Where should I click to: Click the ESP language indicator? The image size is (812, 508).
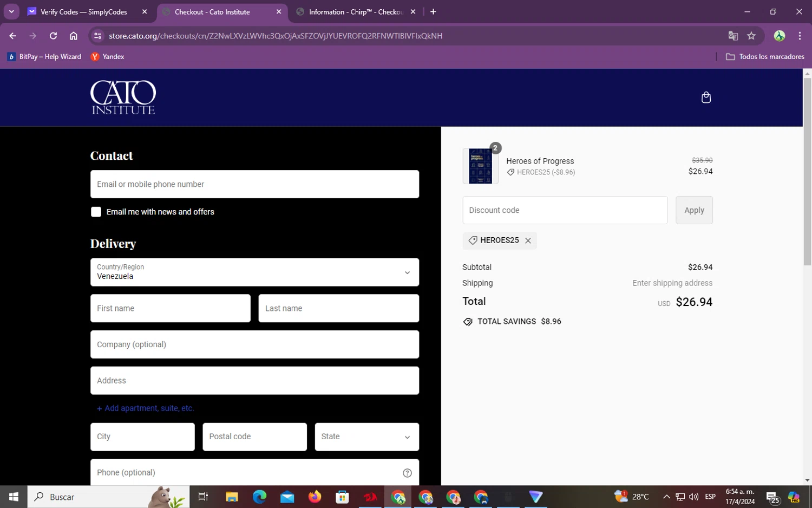pos(710,497)
